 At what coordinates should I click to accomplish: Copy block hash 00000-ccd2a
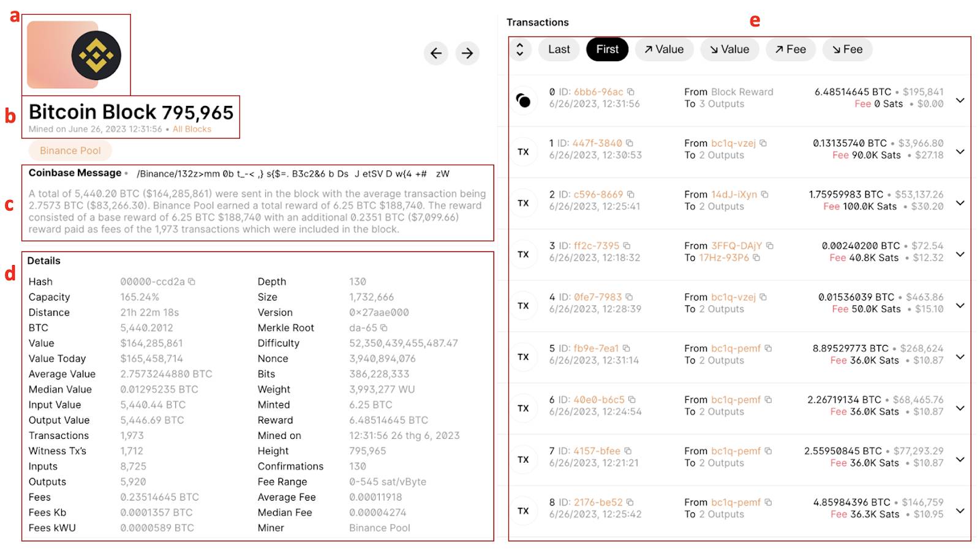[192, 282]
